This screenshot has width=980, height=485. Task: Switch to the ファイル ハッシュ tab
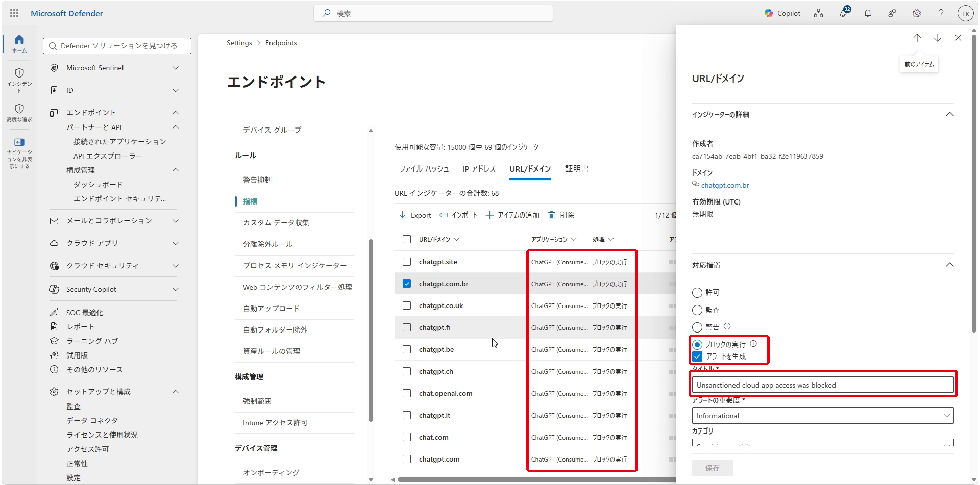424,169
